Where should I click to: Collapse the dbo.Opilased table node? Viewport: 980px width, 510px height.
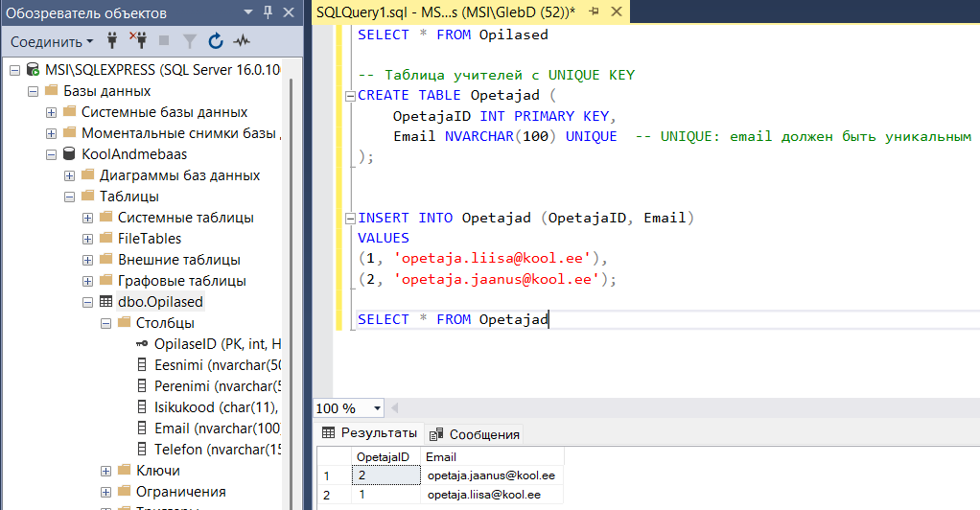(x=87, y=303)
